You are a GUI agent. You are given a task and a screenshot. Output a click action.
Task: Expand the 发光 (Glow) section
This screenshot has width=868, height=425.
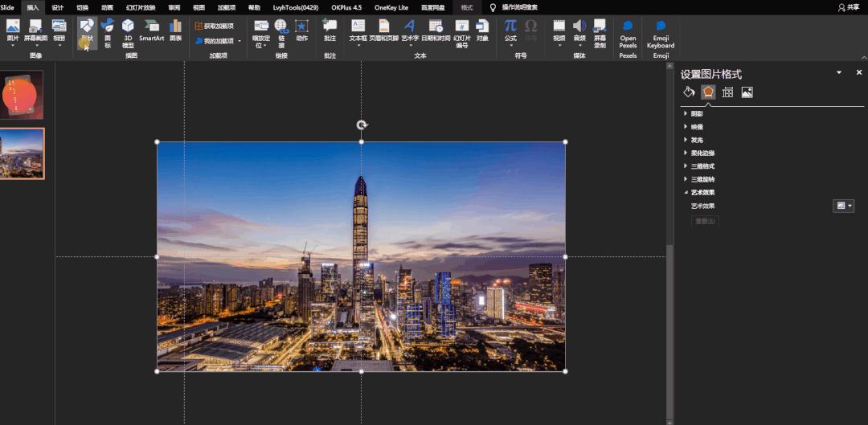pyautogui.click(x=697, y=140)
